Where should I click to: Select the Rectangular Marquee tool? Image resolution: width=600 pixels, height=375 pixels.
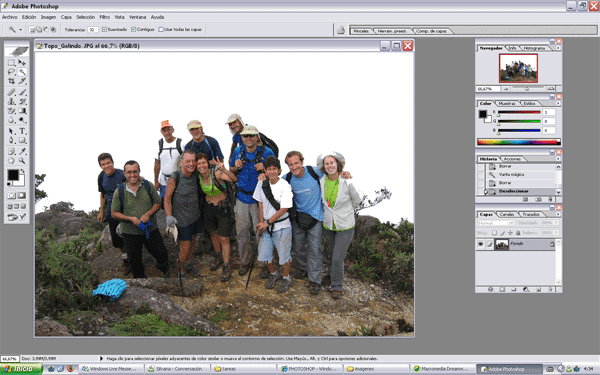point(11,62)
